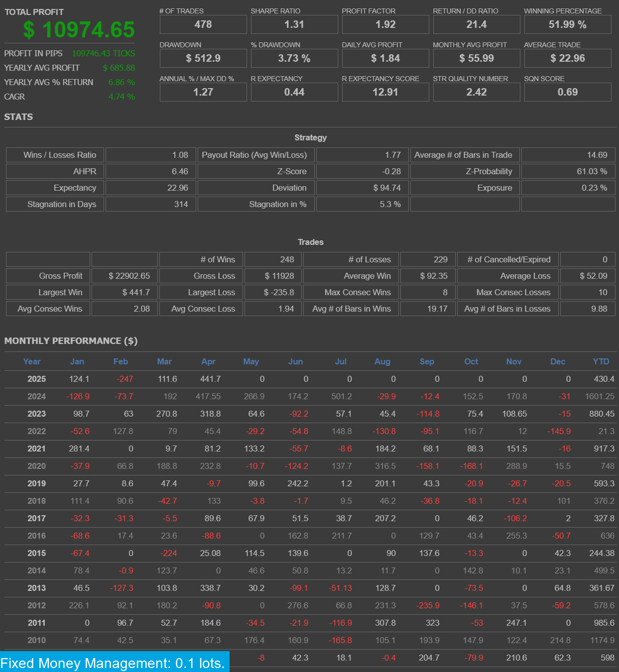Select 2023 September value -114.8
The width and height of the screenshot is (619, 672).
(x=428, y=414)
